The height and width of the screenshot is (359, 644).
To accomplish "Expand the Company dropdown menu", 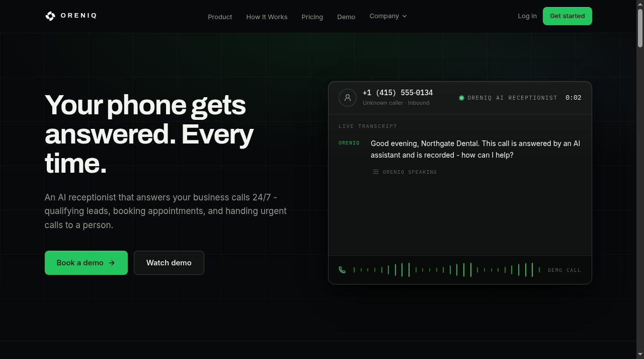I will click(x=388, y=16).
